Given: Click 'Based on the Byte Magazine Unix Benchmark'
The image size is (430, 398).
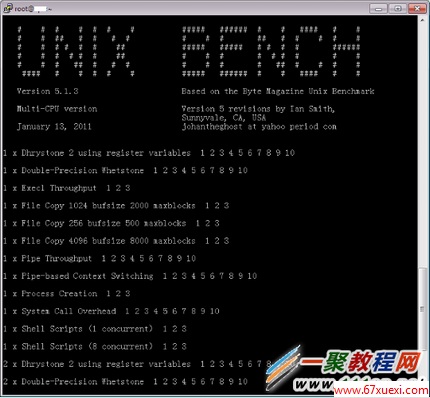Looking at the screenshot, I should pos(278,91).
